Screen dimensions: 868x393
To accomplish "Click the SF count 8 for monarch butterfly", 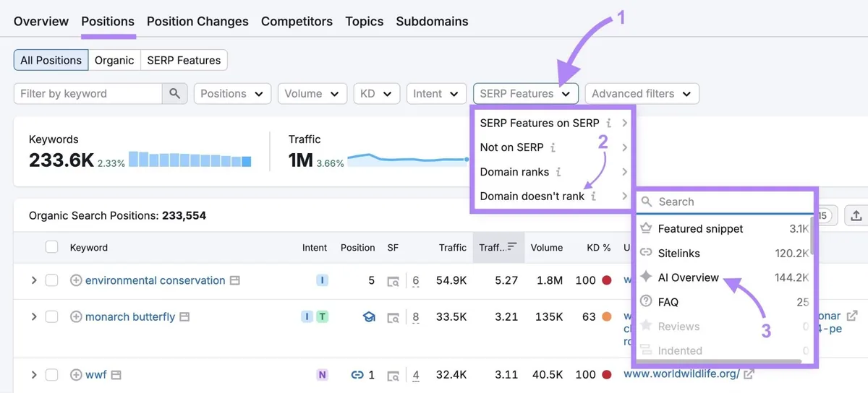I will point(416,316).
